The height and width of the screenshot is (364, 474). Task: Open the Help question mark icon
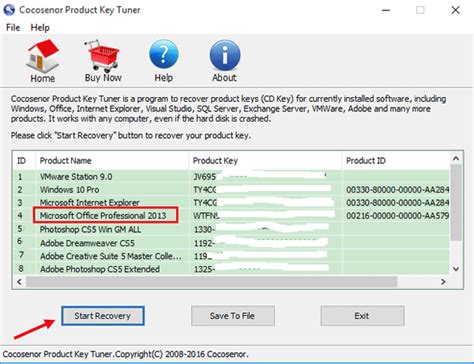[x=164, y=61]
